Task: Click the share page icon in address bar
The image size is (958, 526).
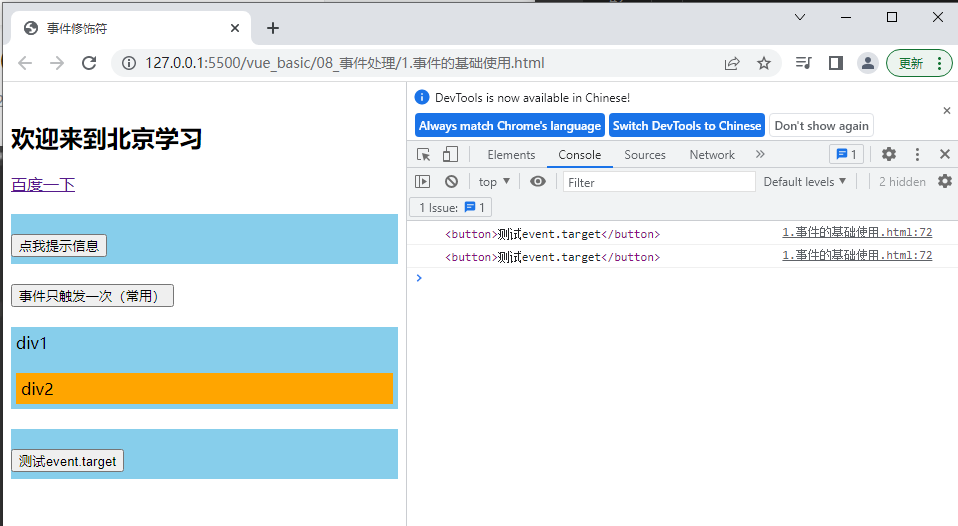Action: pyautogui.click(x=732, y=63)
